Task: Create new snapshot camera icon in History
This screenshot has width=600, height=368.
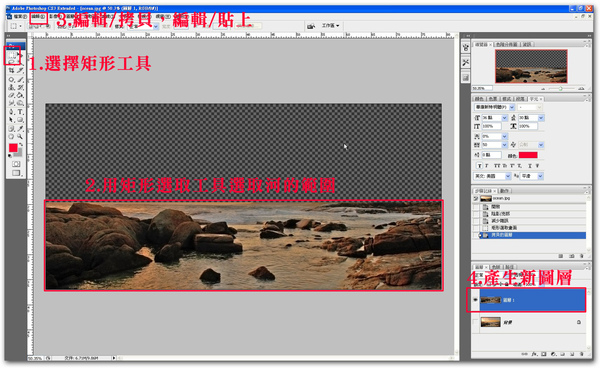Action: pyautogui.click(x=571, y=256)
